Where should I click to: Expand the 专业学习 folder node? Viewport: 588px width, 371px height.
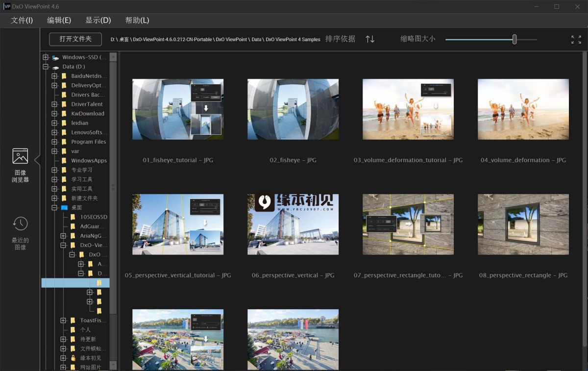(x=54, y=170)
